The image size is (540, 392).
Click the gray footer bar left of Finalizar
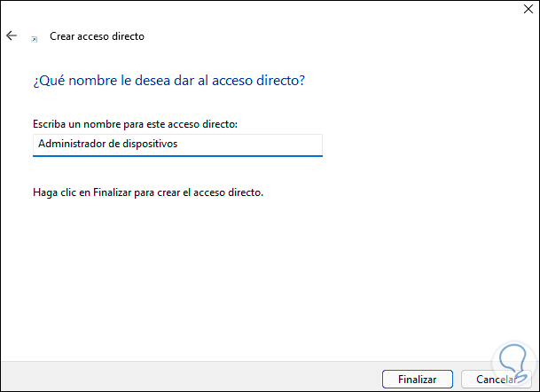pyautogui.click(x=177, y=377)
